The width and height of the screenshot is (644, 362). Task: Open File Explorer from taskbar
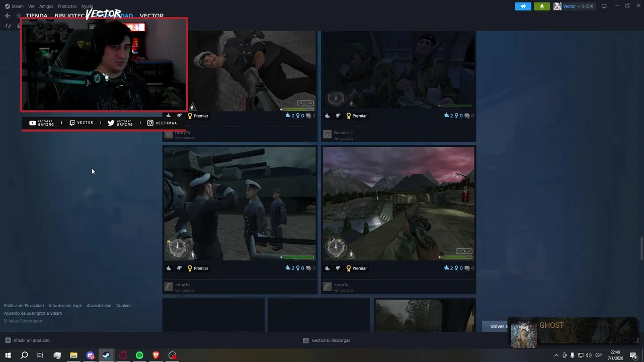[x=73, y=355]
